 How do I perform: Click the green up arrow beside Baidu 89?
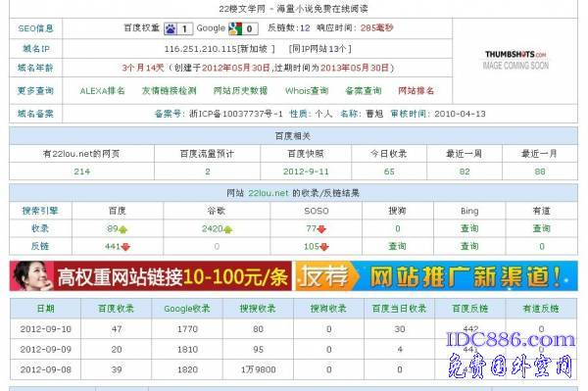pos(123,229)
